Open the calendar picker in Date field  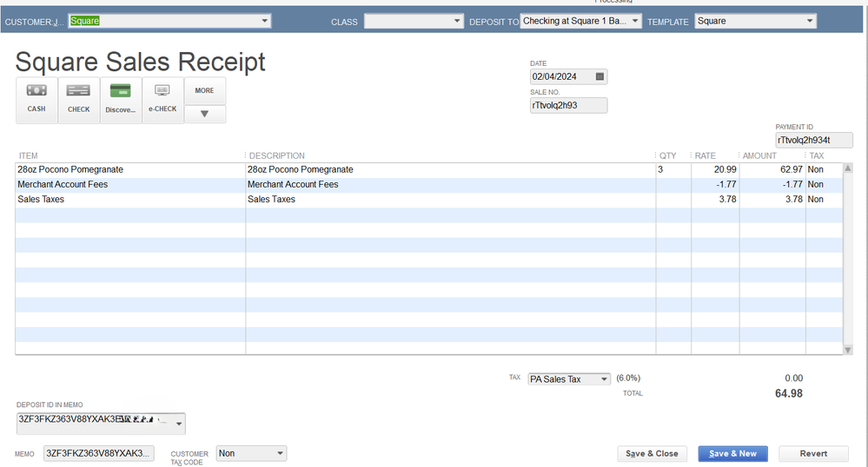click(x=600, y=77)
